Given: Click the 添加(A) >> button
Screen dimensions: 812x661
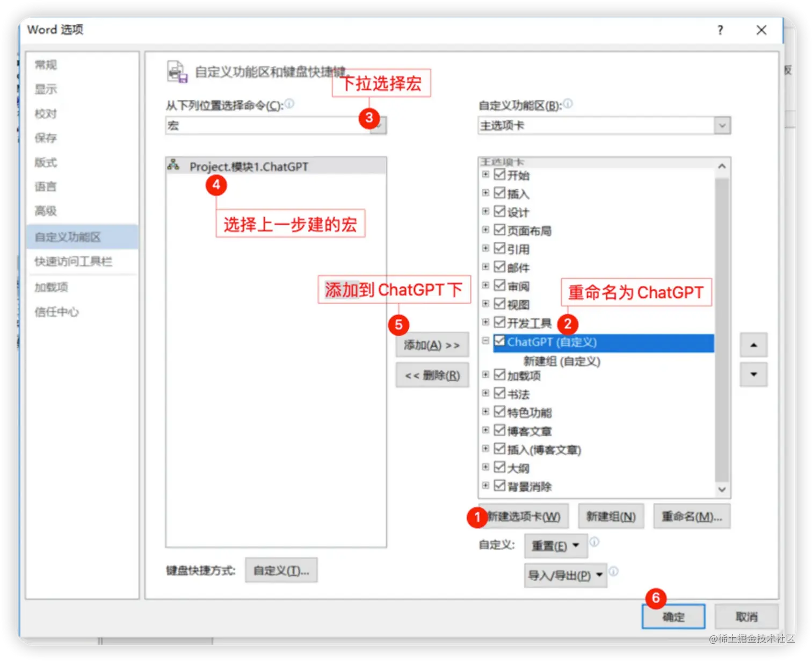Looking at the screenshot, I should click(x=432, y=344).
